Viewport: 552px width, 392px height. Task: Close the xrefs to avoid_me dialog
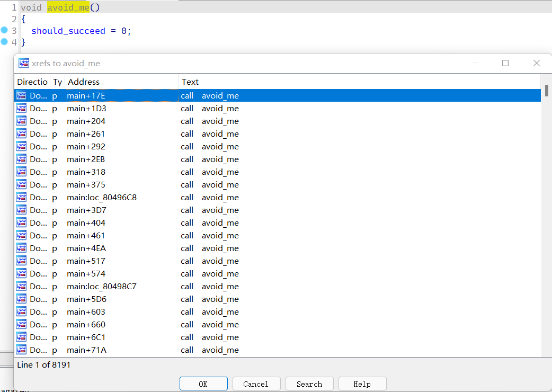[x=537, y=63]
